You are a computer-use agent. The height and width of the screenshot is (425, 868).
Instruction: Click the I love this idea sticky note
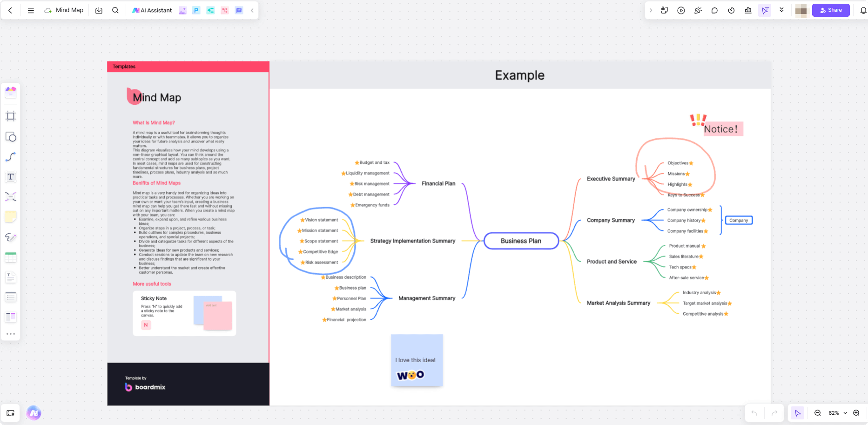pyautogui.click(x=417, y=360)
